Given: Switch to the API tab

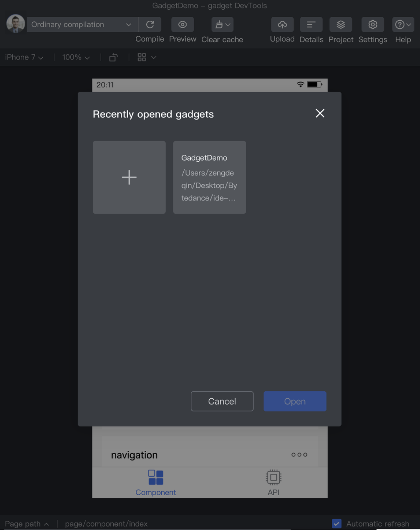Looking at the screenshot, I should click(273, 482).
